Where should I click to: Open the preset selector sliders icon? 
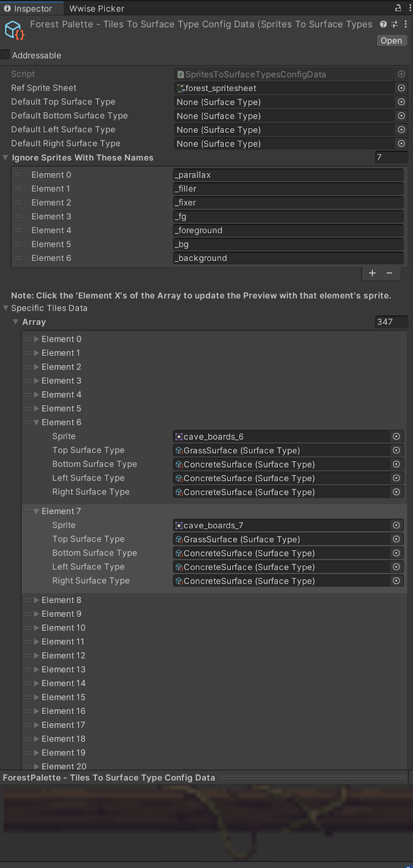(x=394, y=24)
